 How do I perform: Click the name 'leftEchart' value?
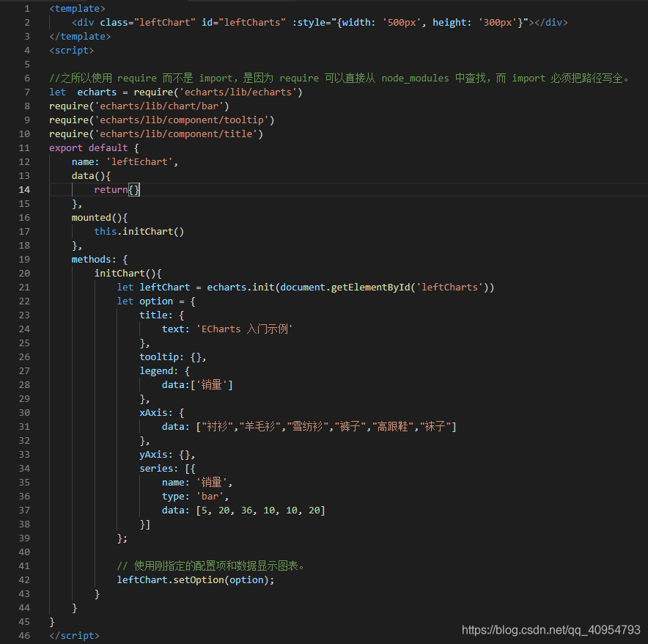(x=139, y=161)
